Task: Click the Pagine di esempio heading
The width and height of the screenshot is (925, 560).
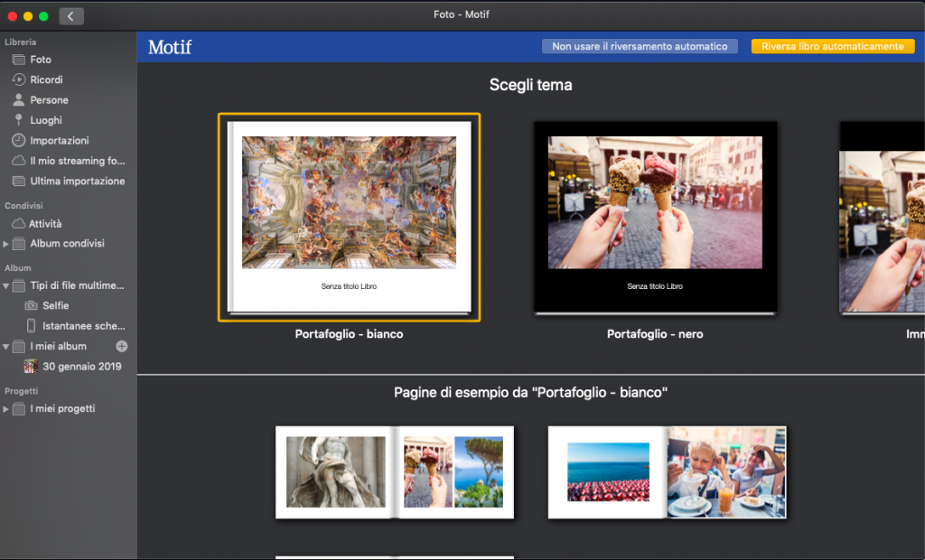Action: click(x=530, y=392)
